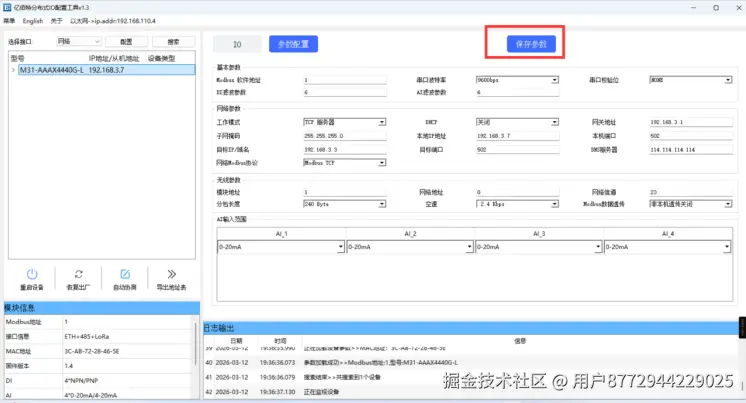Open the DHCP 关闭 dropdown
The image size is (746, 403).
(517, 122)
